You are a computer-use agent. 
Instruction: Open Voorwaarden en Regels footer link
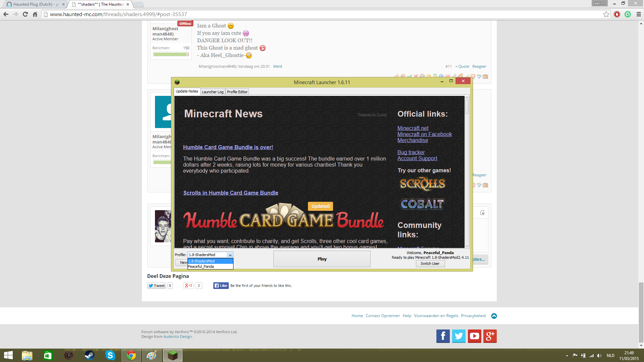[436, 316]
